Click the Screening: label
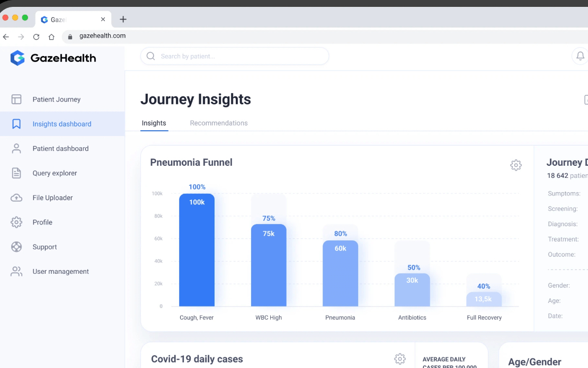This screenshot has height=368, width=588. pos(563,209)
